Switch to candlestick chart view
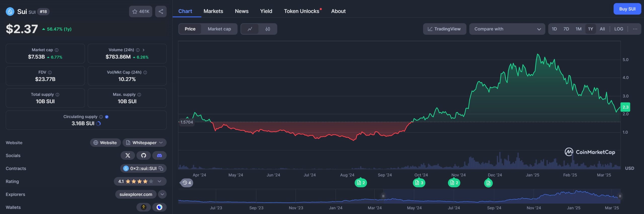The image size is (644, 214). tap(268, 29)
